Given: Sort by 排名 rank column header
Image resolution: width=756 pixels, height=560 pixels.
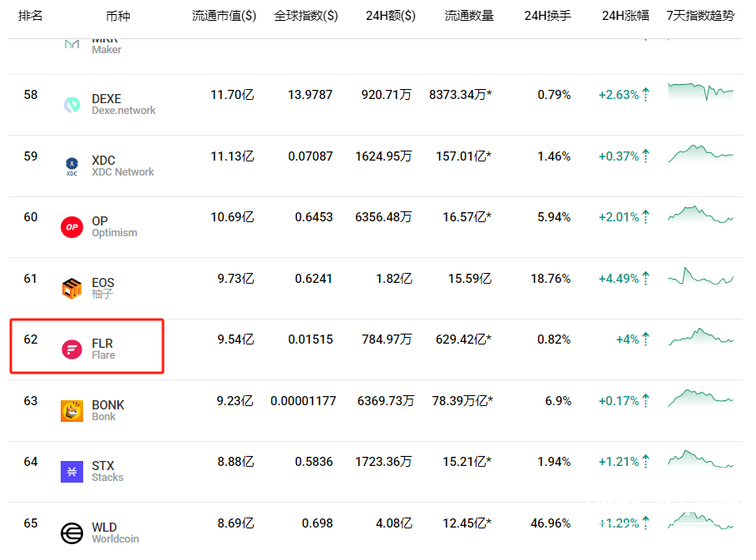Looking at the screenshot, I should tap(31, 16).
